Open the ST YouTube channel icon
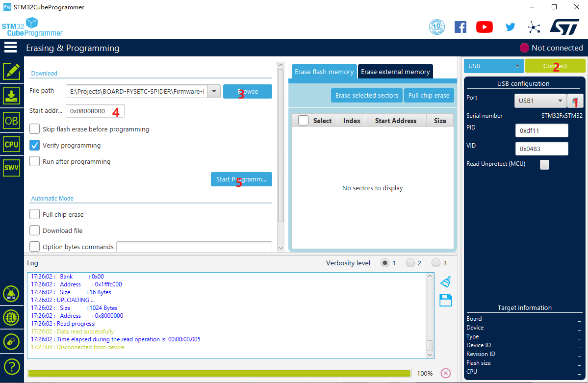588x383 pixels. (x=485, y=27)
